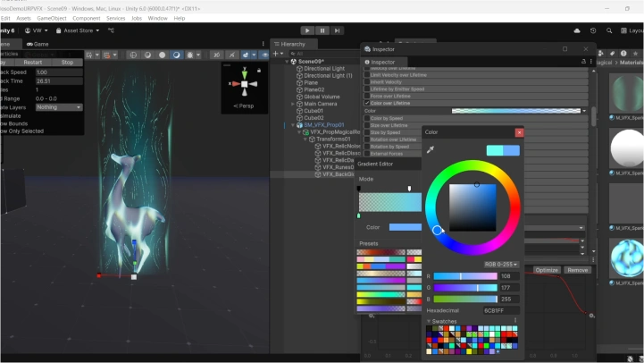
Task: Click the R channel slider
Action: pyautogui.click(x=465, y=276)
